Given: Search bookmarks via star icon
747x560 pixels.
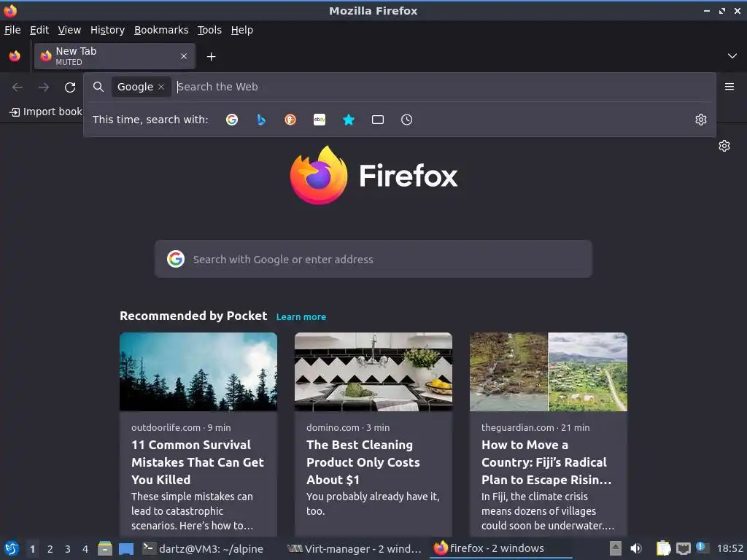Looking at the screenshot, I should coord(349,120).
